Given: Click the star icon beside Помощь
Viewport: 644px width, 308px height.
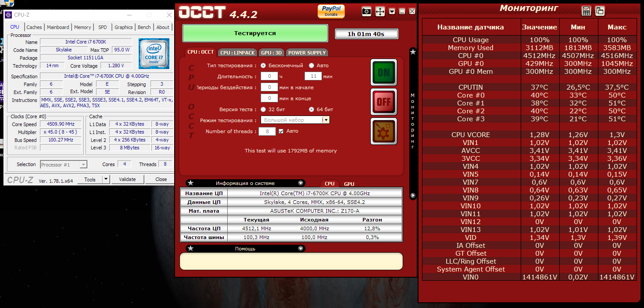Looking at the screenshot, I should (190, 248).
